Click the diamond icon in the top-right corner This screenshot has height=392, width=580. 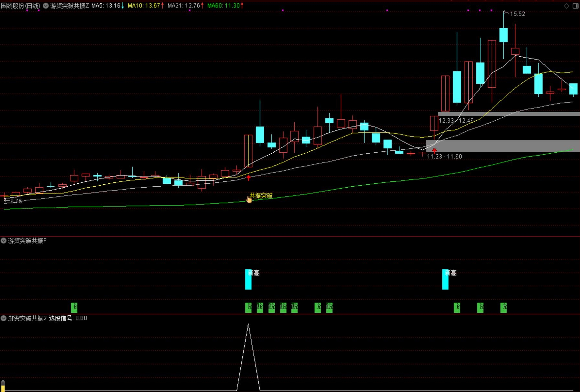pyautogui.click(x=566, y=6)
